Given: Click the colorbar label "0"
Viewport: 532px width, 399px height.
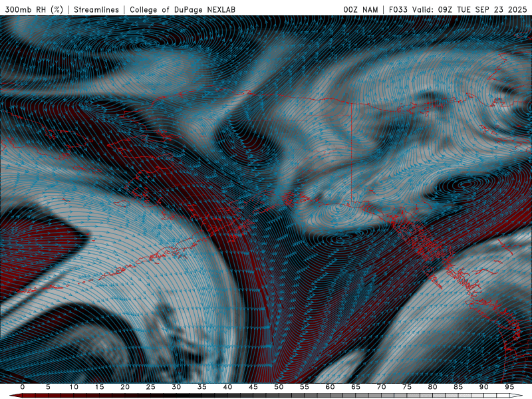Looking at the screenshot, I should click(23, 387).
